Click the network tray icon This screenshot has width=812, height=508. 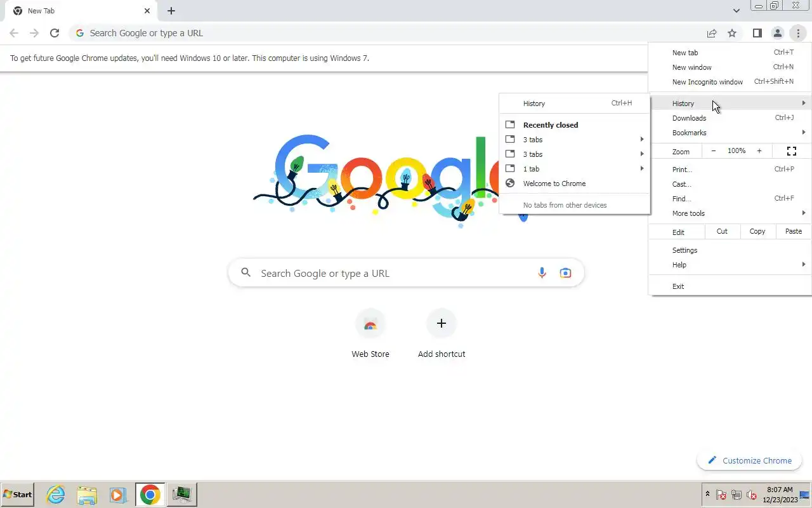[737, 495]
